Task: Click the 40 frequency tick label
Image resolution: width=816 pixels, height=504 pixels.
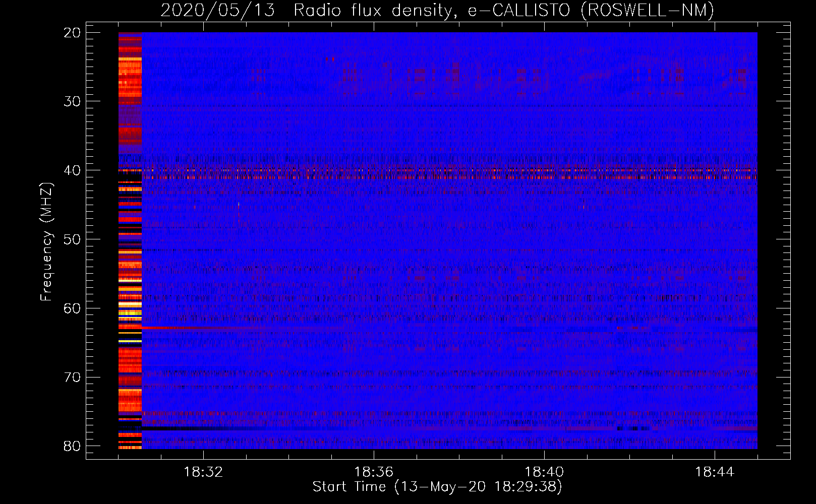Action: click(72, 170)
